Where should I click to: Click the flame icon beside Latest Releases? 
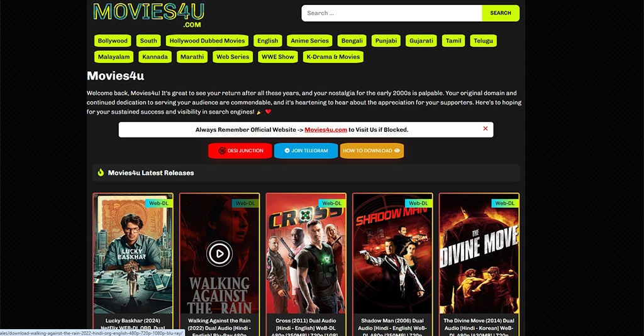coord(101,172)
